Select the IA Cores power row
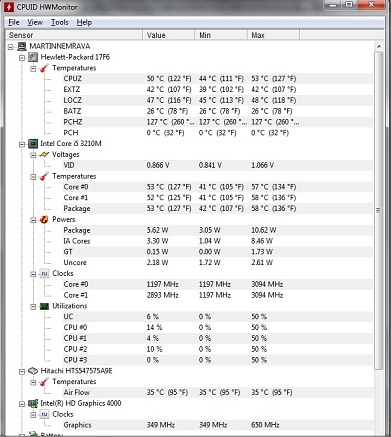 click(x=217, y=241)
